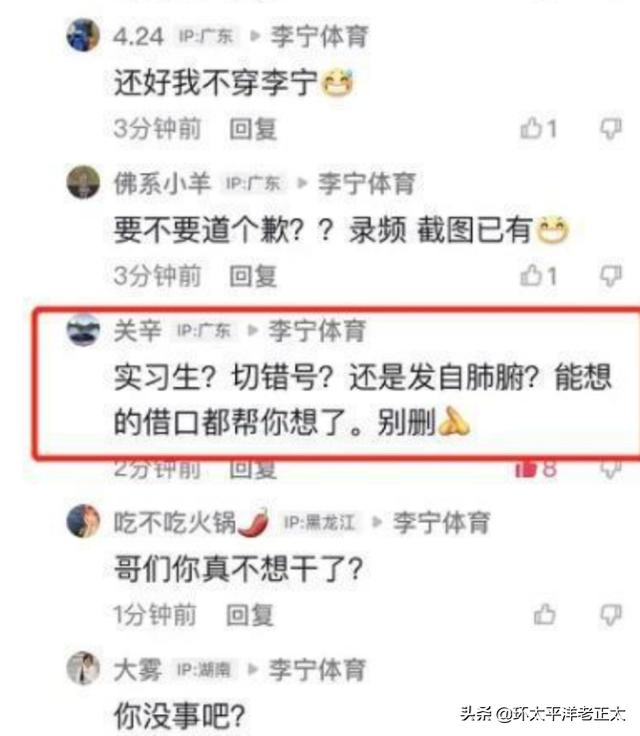Open 4.24's profile avatar
The height and width of the screenshot is (736, 640).
point(83,35)
